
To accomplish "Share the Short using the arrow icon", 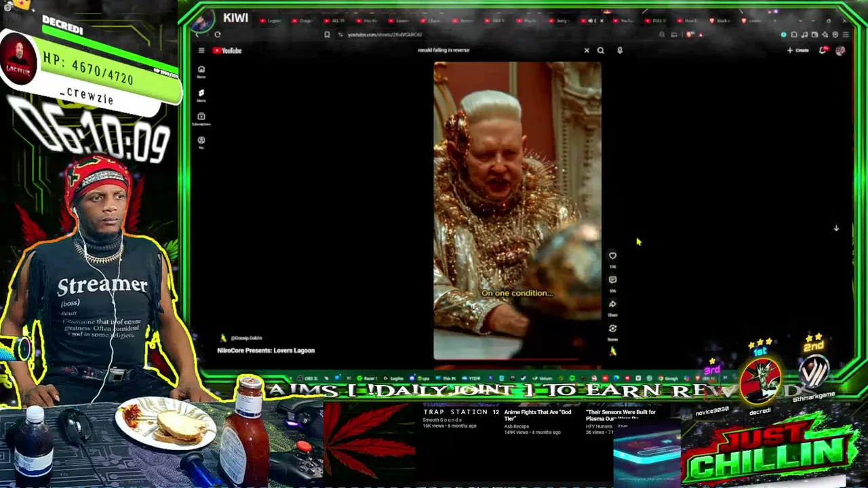I will pos(612,304).
